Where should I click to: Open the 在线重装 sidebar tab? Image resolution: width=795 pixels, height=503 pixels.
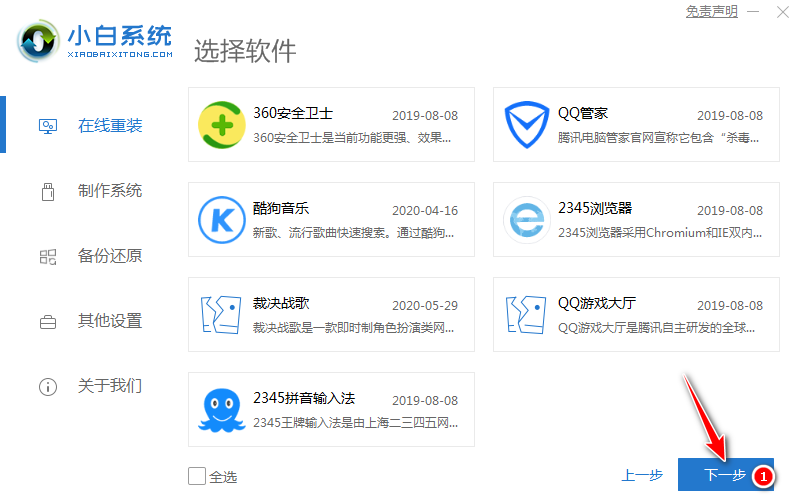point(110,126)
